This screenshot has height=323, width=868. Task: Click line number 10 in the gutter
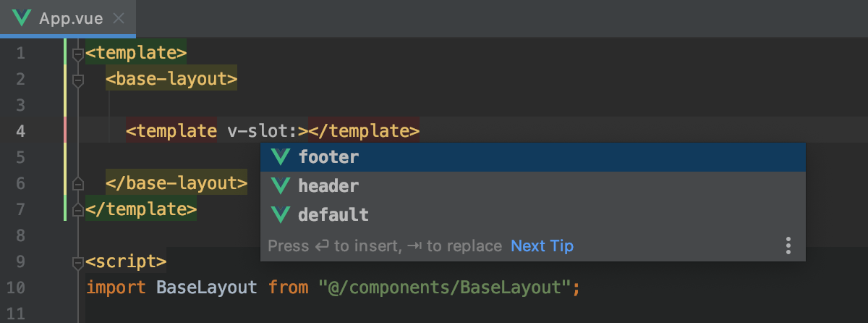(16, 288)
